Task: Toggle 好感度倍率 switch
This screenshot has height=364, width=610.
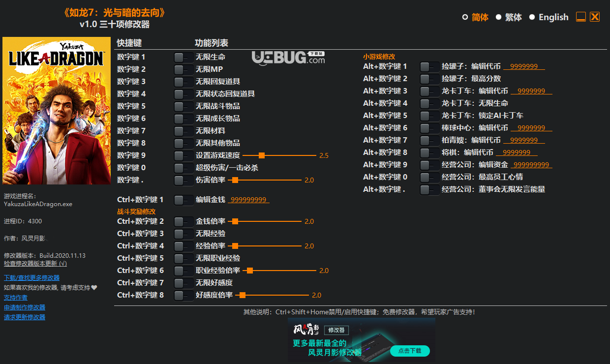Action: 183,295
